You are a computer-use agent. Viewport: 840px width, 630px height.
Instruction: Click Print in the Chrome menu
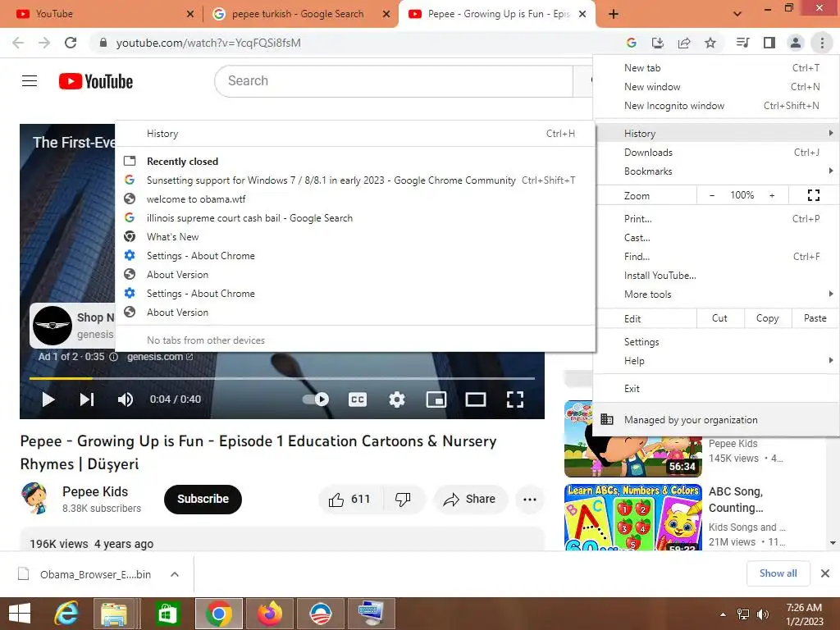tap(717, 219)
